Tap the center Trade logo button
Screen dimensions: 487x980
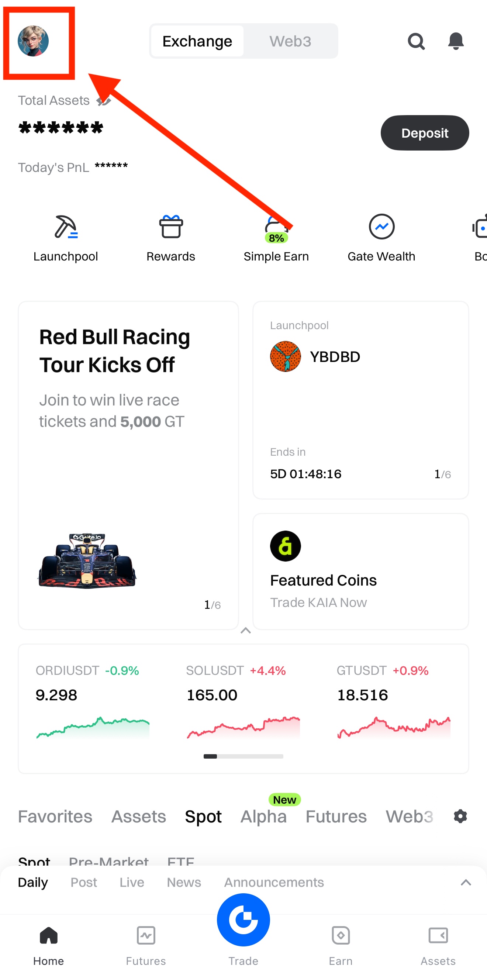[x=243, y=920]
